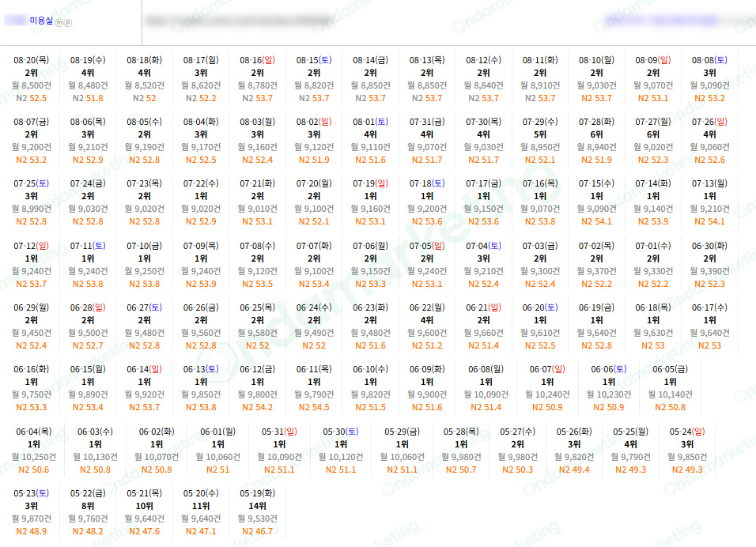This screenshot has height=547, width=756.
Task: Click search volume 월 8,500건
Action: point(32,85)
